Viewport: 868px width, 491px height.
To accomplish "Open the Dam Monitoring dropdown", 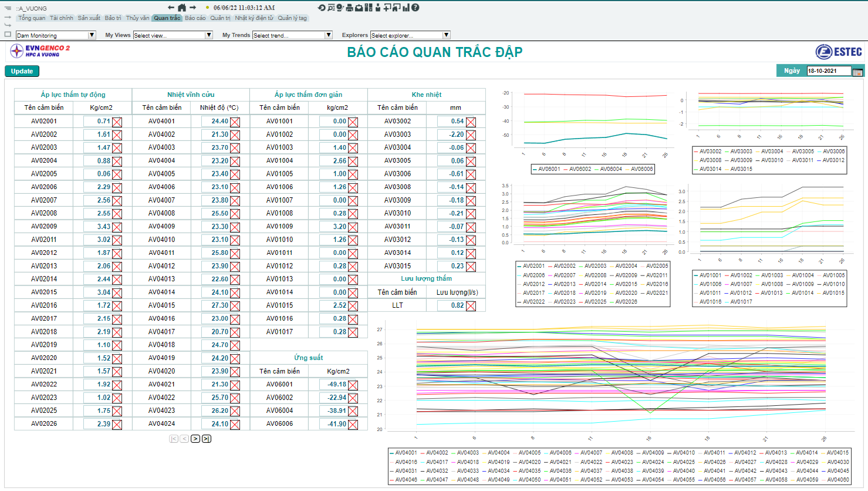I will [56, 35].
